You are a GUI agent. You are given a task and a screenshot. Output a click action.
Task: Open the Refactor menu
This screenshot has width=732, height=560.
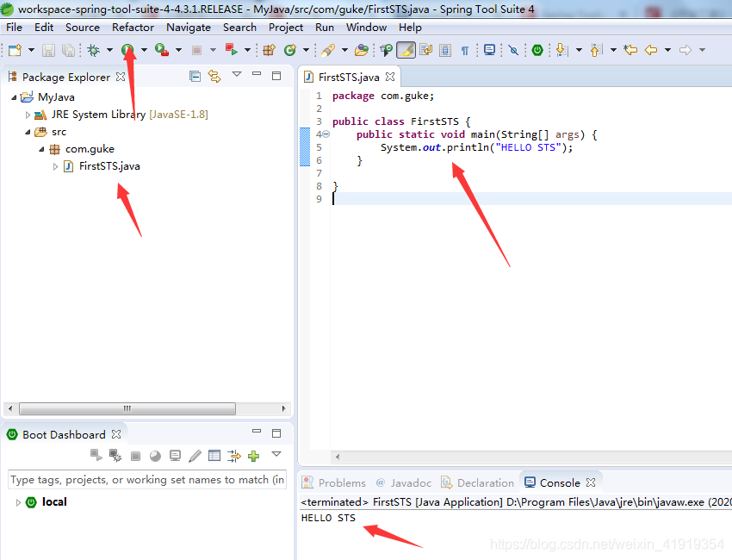[133, 27]
